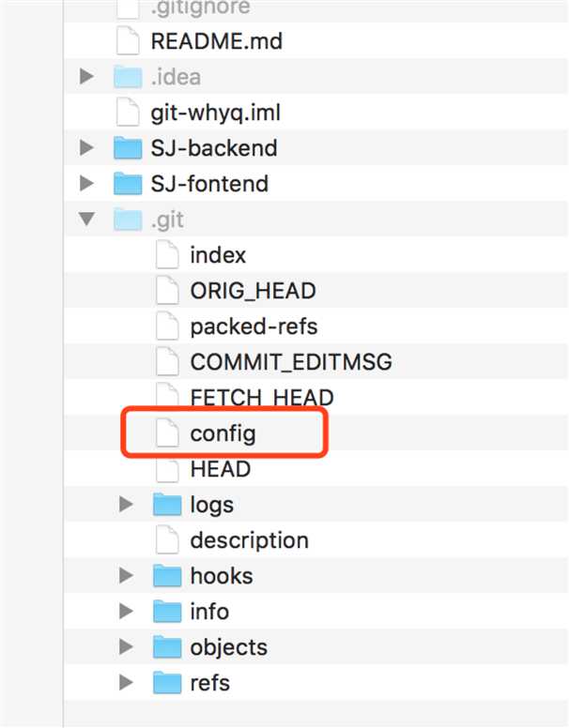The width and height of the screenshot is (569, 728).
Task: Expand the .idea folder
Action: click(x=86, y=77)
